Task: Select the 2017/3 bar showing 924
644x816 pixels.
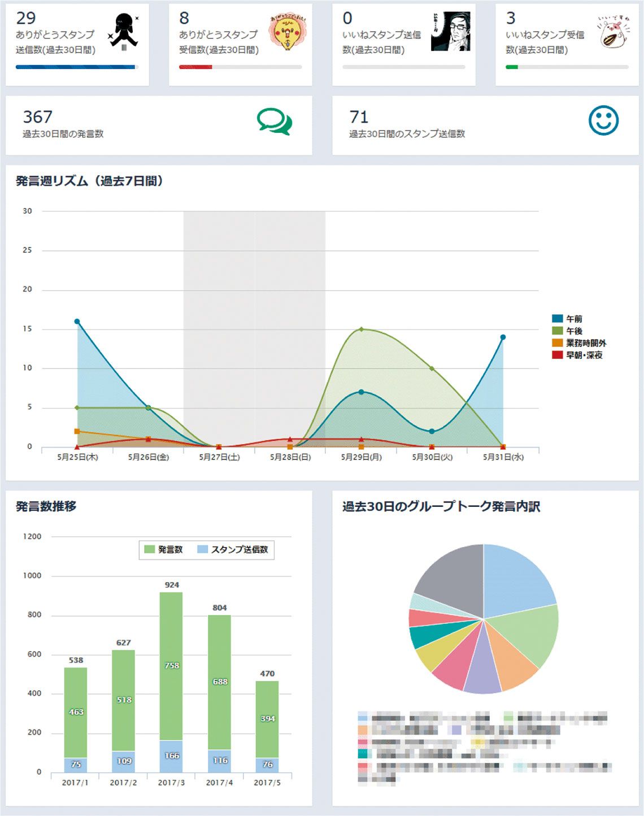Action: coord(171,666)
